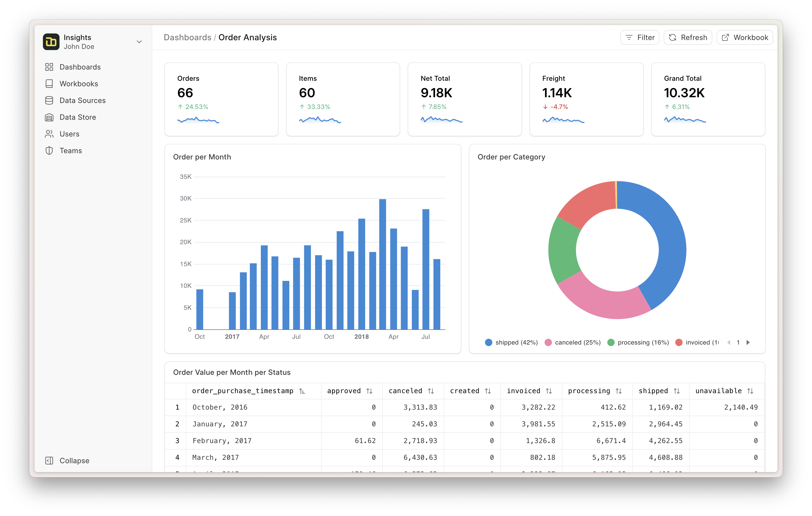Expand the Insights workspace switcher chevron

click(139, 42)
